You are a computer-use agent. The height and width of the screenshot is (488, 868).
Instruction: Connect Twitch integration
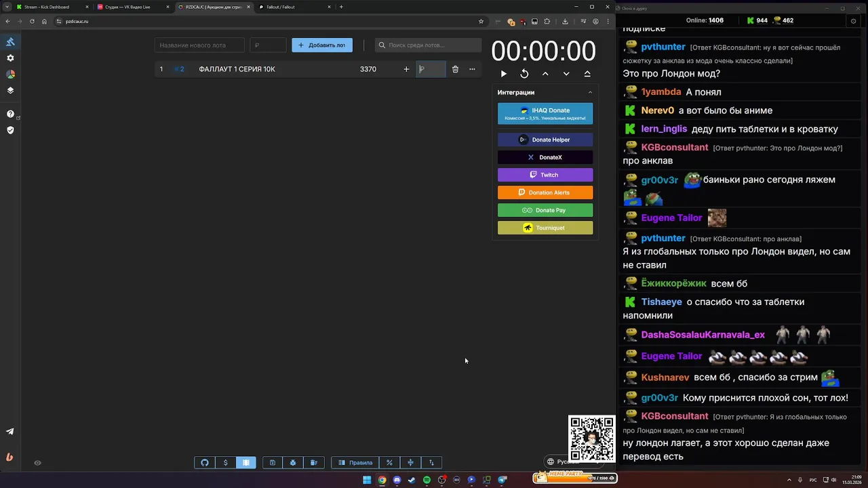coord(545,175)
